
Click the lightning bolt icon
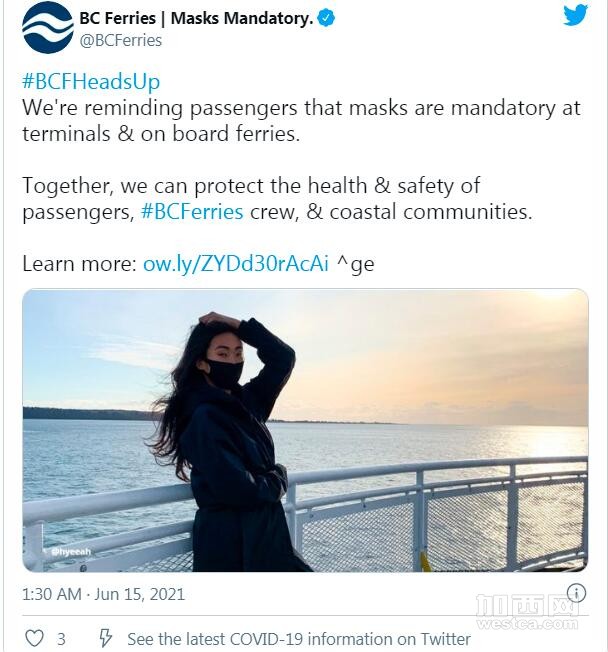[105, 638]
